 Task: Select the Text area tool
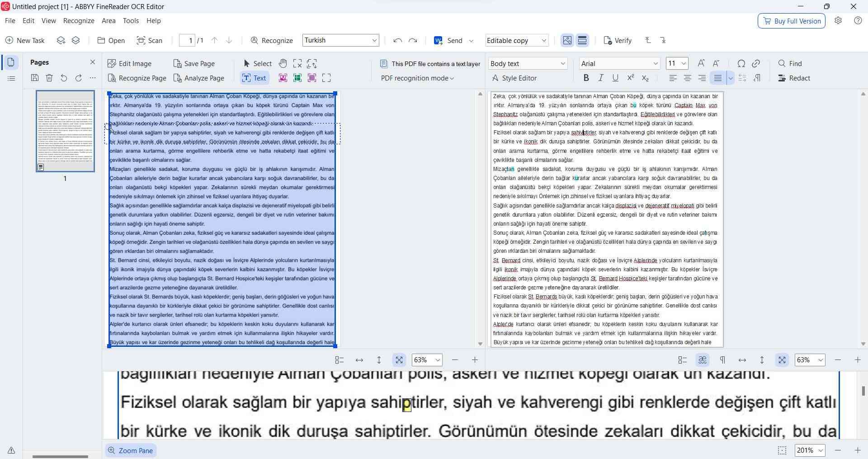255,78
